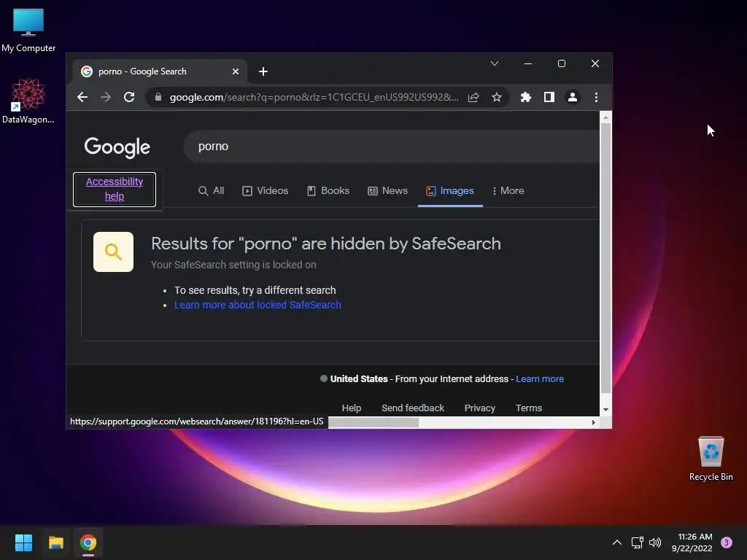The width and height of the screenshot is (747, 560).
Task: Click 'Your SafeSearch setting is locked on' text
Action: tap(233, 265)
